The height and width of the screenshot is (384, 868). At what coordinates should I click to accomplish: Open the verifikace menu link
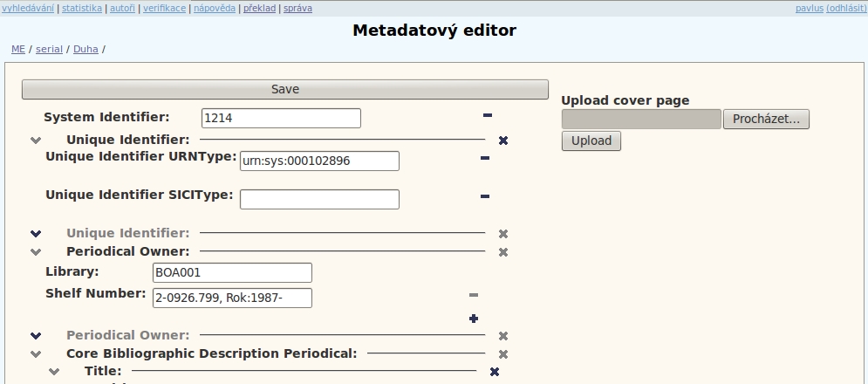pos(164,8)
